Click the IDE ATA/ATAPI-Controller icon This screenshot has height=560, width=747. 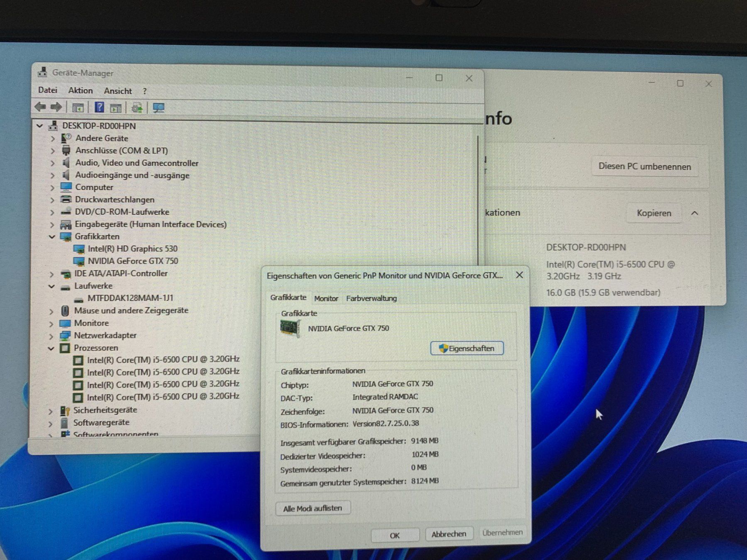pyautogui.click(x=66, y=274)
